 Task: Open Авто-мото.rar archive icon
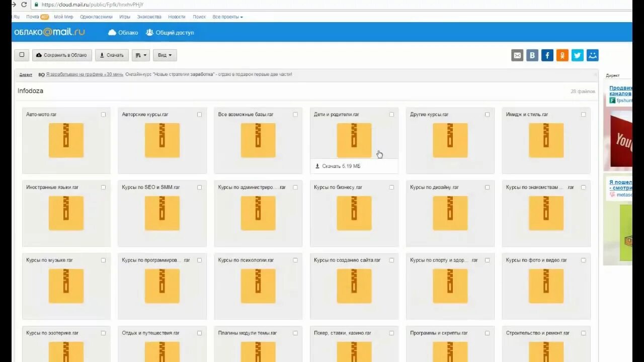(66, 140)
